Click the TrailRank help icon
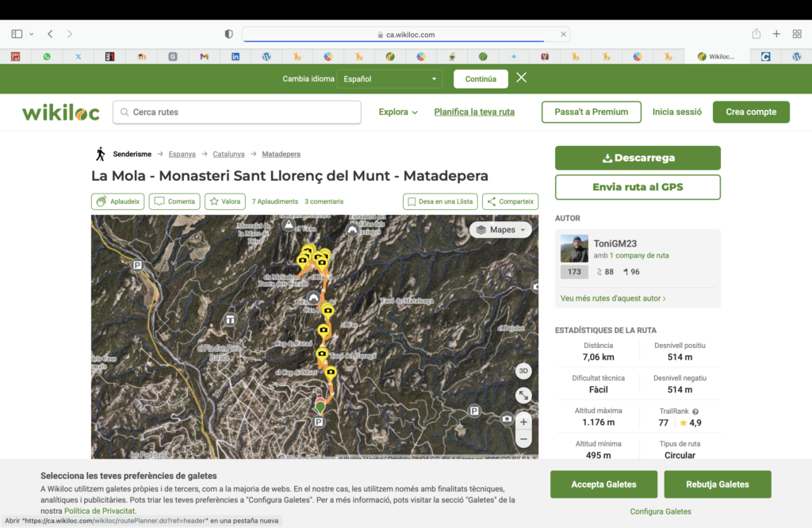812x528 pixels. (x=695, y=411)
